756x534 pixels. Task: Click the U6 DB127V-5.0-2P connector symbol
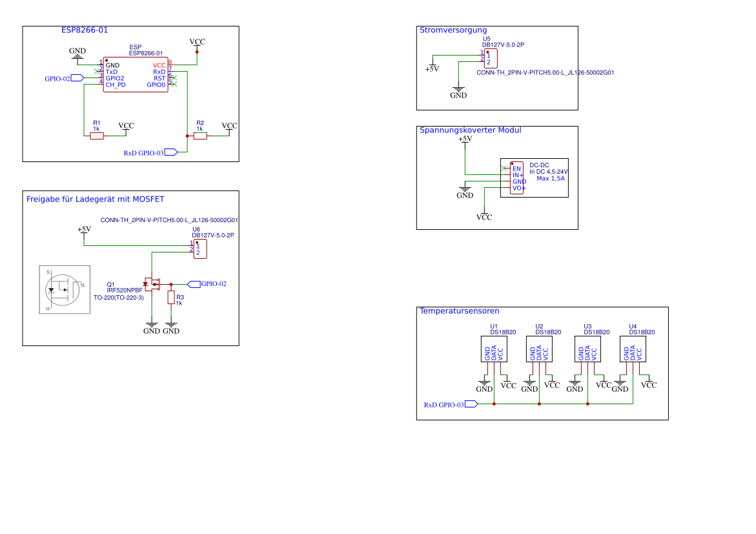tap(201, 249)
